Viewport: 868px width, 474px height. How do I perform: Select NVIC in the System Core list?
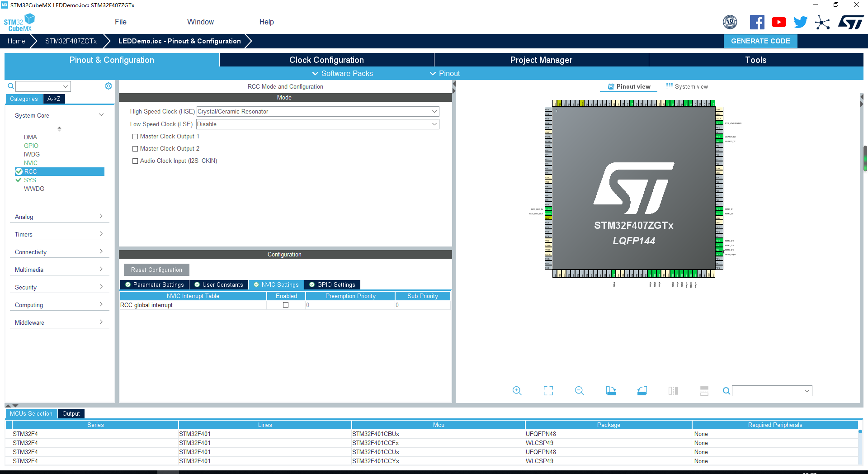tap(31, 163)
